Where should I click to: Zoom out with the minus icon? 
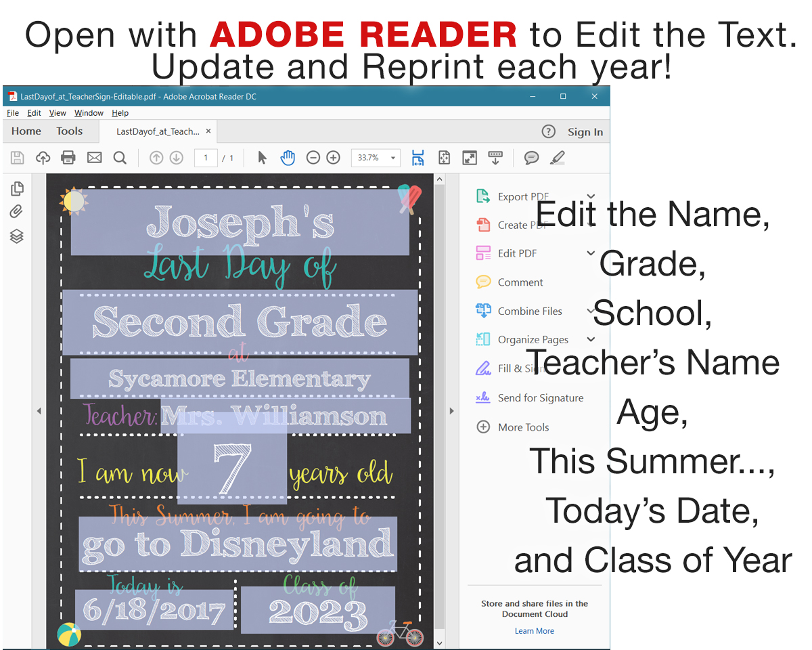pos(313,158)
